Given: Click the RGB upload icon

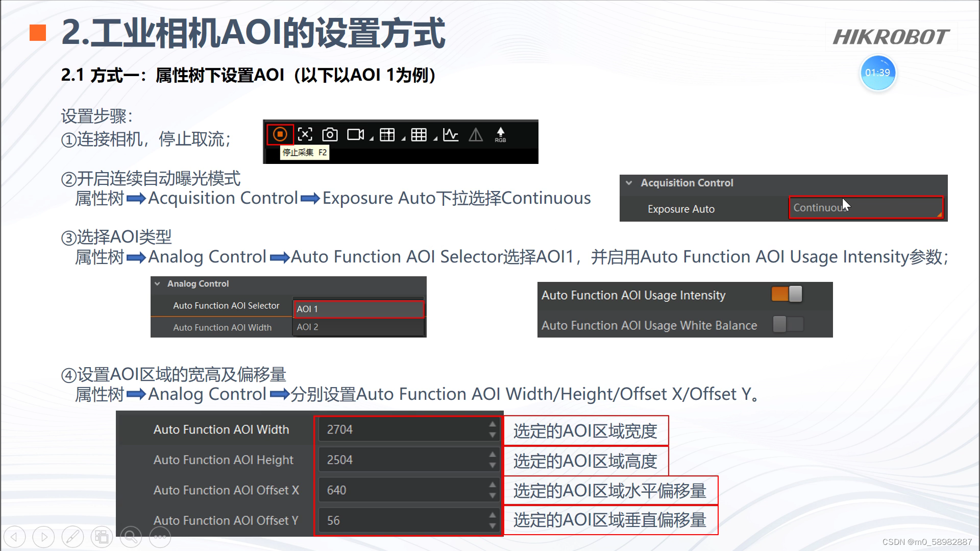Looking at the screenshot, I should (x=501, y=134).
